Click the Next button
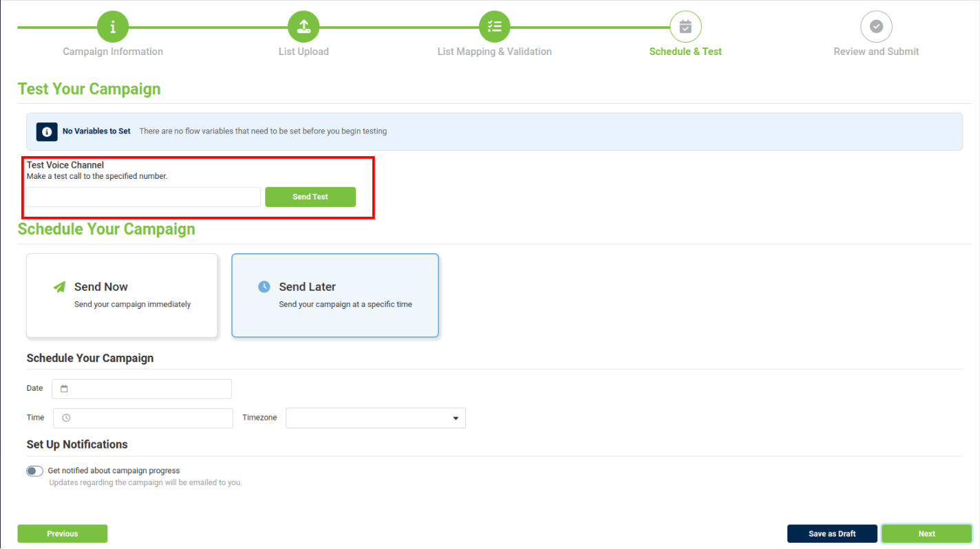Image resolution: width=980 pixels, height=549 pixels. tap(926, 534)
